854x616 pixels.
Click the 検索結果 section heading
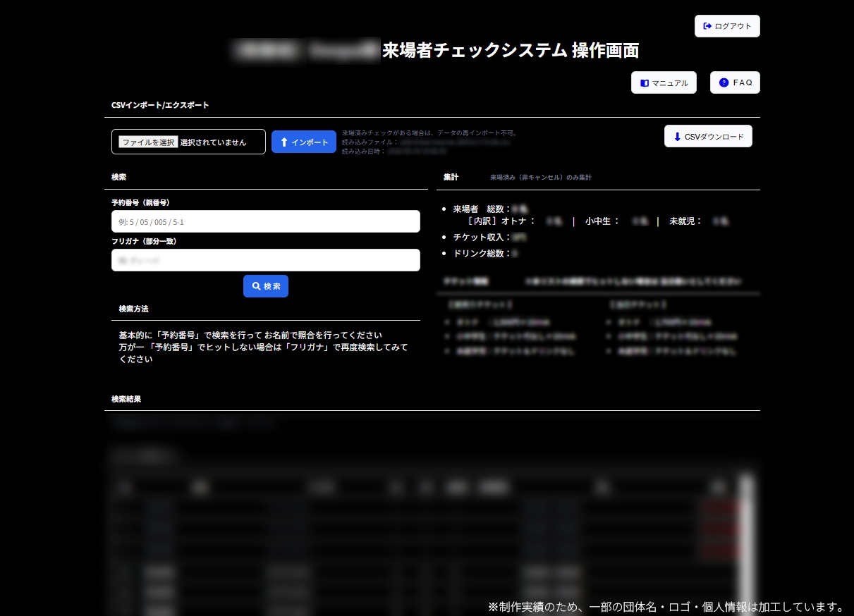(x=126, y=399)
